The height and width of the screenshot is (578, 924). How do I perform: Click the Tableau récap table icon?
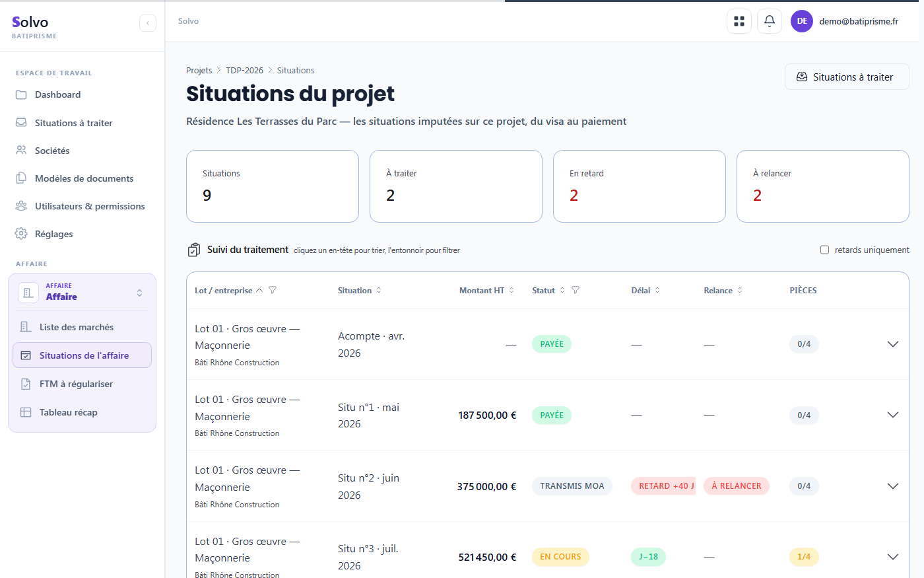[26, 412]
